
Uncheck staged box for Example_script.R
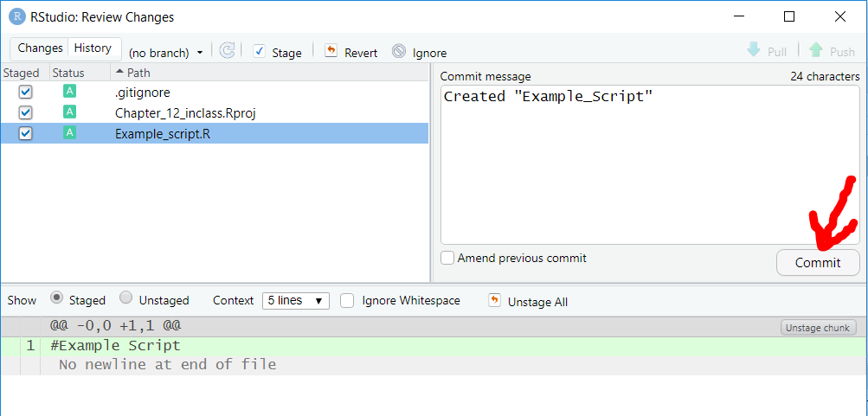pyautogui.click(x=25, y=133)
